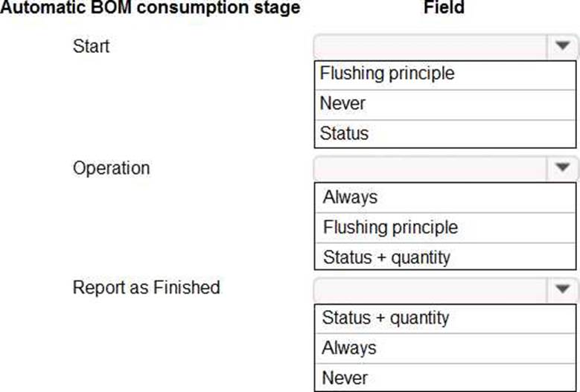580x392 pixels.
Task: Click the 'Report as Finished' stage label
Action: (146, 287)
